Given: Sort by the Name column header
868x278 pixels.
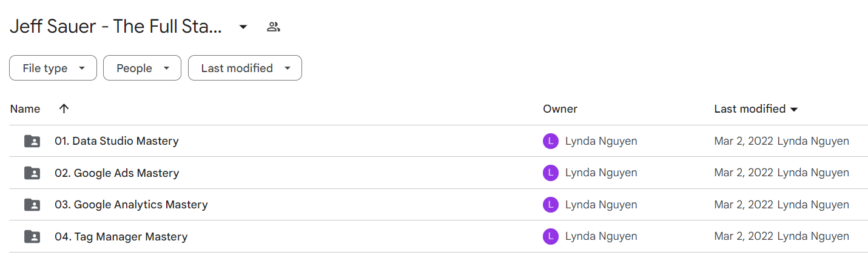Looking at the screenshot, I should [25, 109].
